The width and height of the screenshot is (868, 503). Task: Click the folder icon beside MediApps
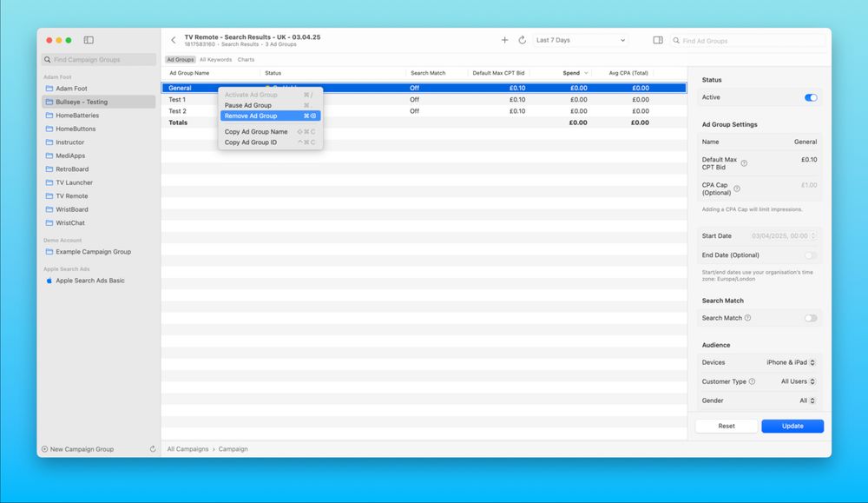(x=49, y=156)
